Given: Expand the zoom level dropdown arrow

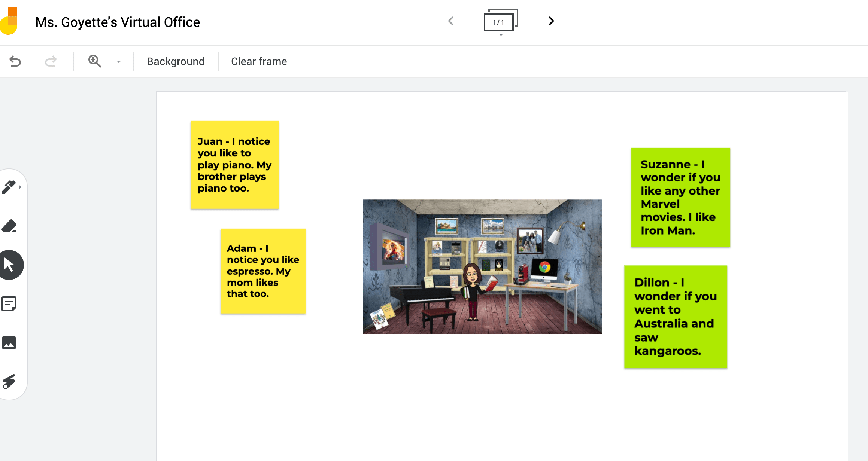Looking at the screenshot, I should point(118,62).
